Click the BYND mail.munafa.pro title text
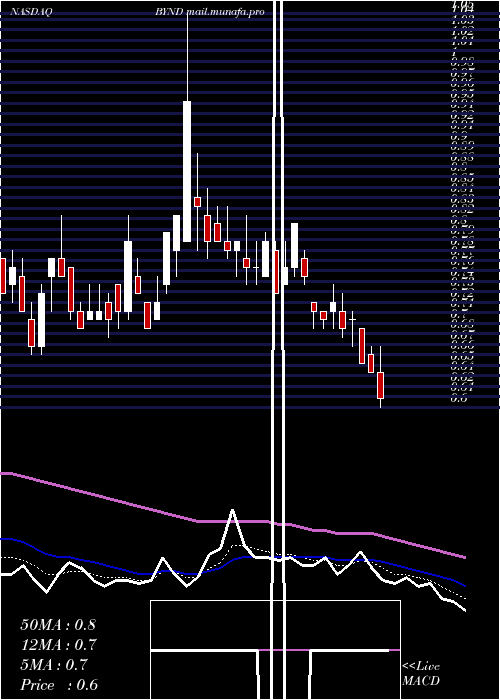Image resolution: width=500 pixels, height=700 pixels. click(x=210, y=12)
